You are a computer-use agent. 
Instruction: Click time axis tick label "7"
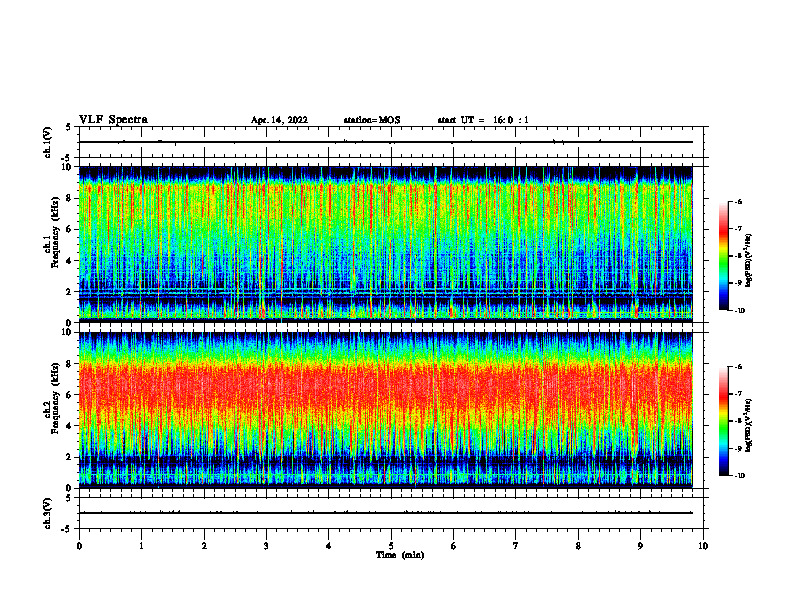click(x=516, y=546)
